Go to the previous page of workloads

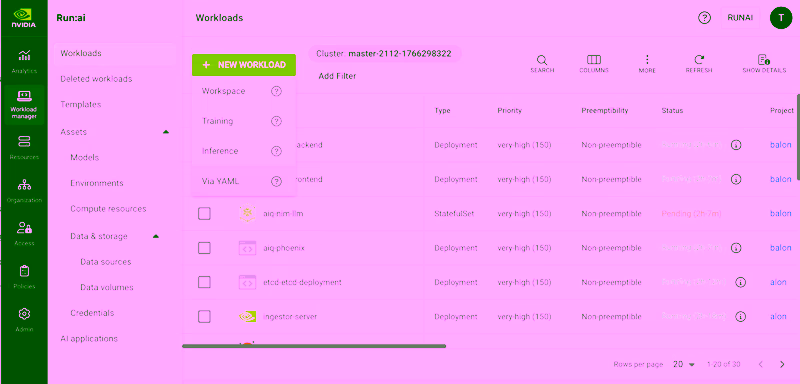pos(761,364)
